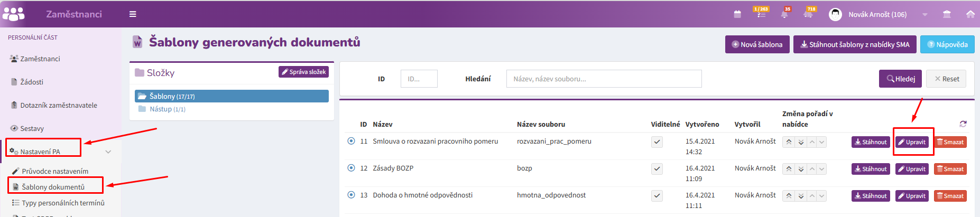Screen dimensions: 980x217
Task: Open the calendar icon in top bar
Action: [737, 14]
